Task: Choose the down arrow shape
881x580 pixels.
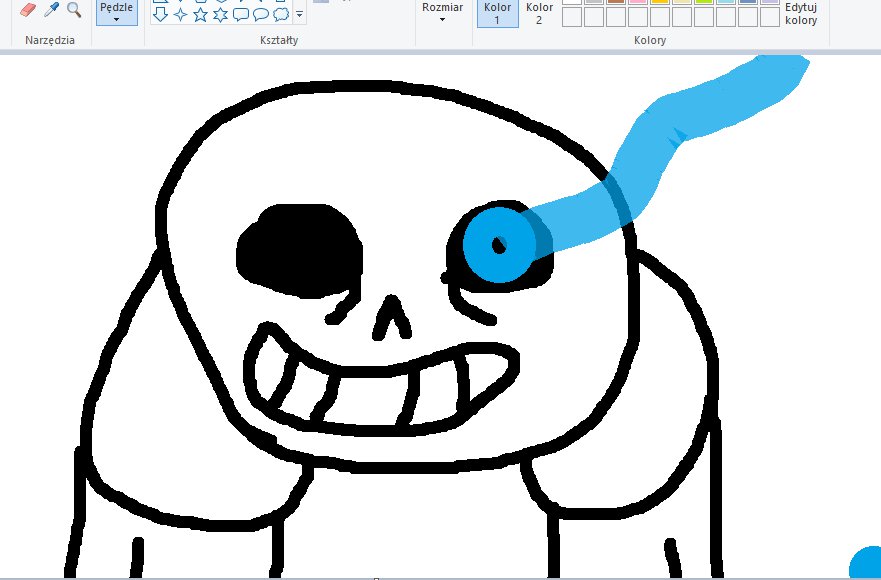Action: (x=161, y=15)
